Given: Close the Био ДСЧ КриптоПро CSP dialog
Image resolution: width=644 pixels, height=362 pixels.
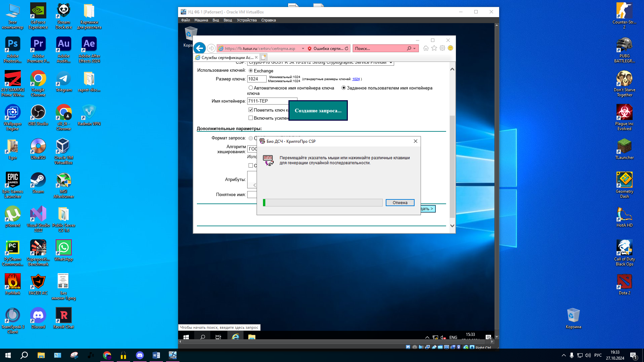Looking at the screenshot, I should [x=415, y=141].
